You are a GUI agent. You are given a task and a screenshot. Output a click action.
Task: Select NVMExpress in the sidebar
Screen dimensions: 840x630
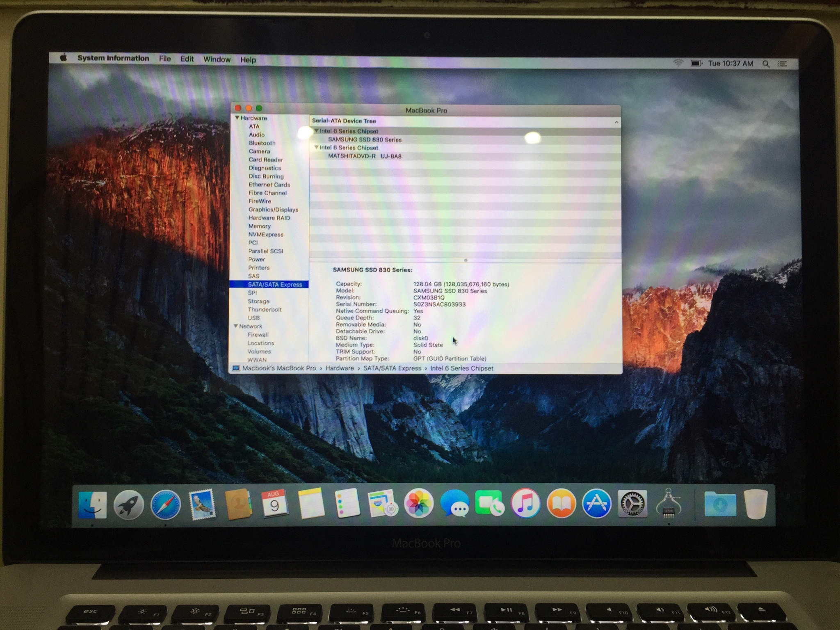265,235
